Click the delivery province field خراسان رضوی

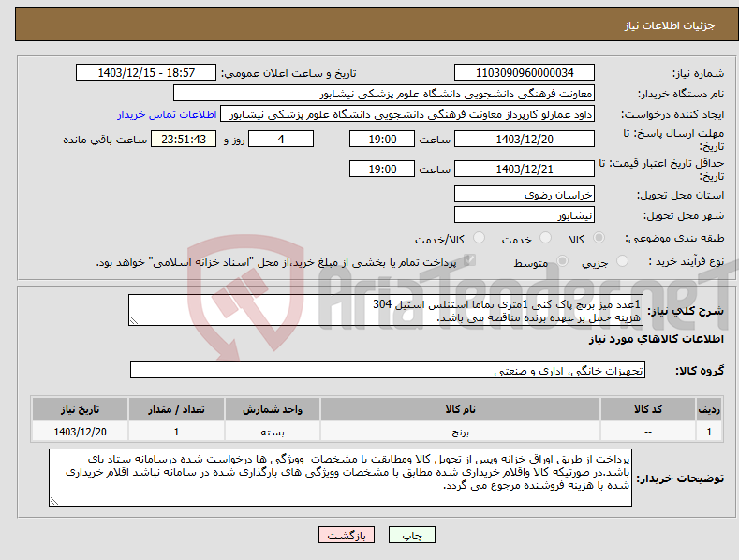pos(525,194)
